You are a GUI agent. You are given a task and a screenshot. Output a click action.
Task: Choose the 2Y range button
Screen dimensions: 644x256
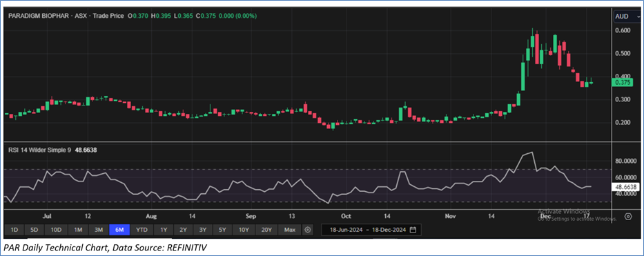(x=183, y=230)
